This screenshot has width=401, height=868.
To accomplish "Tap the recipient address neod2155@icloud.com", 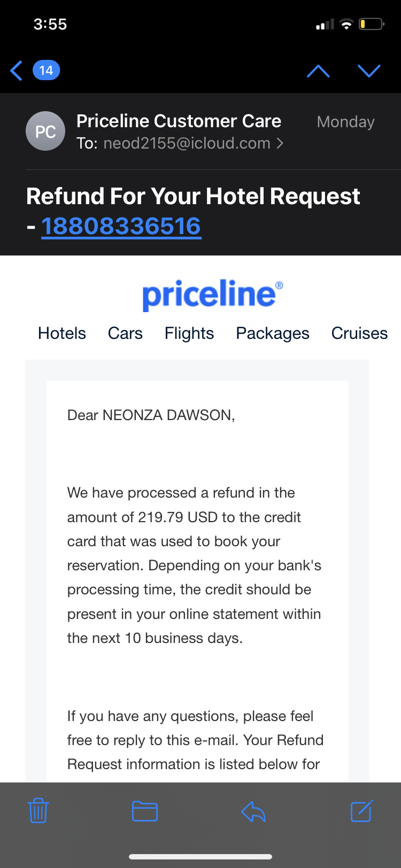I will click(187, 143).
